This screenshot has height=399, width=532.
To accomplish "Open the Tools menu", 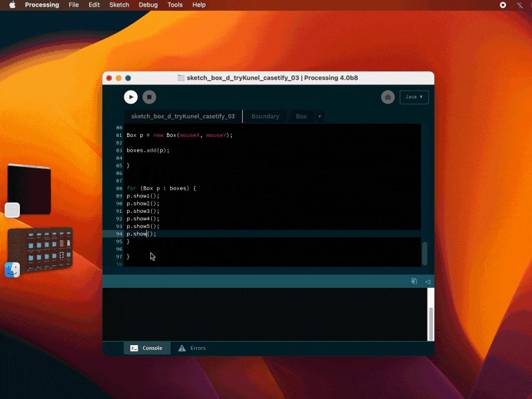I will (x=175, y=5).
